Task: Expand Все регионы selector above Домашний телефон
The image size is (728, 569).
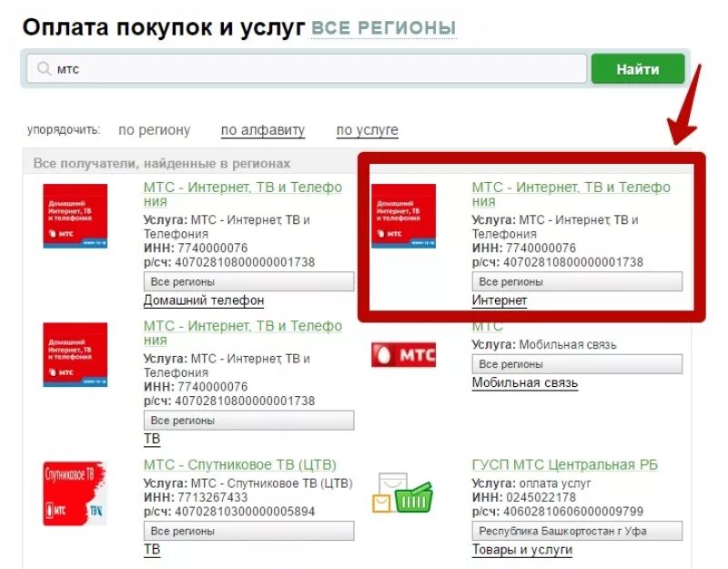Action: coord(248,281)
